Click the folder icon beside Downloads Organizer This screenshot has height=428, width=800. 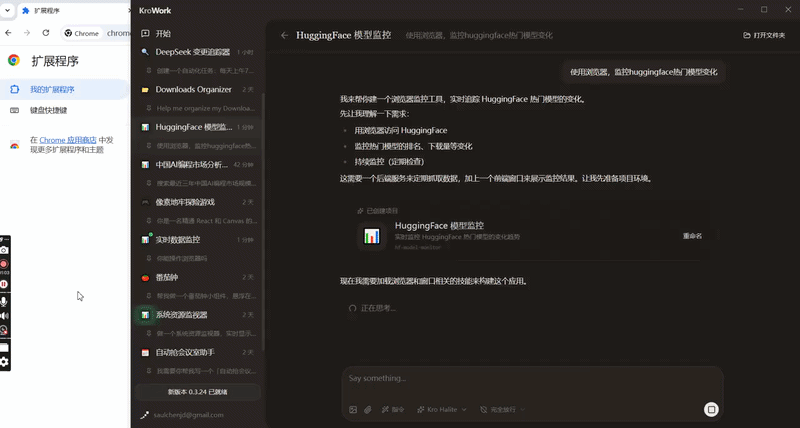(145, 90)
